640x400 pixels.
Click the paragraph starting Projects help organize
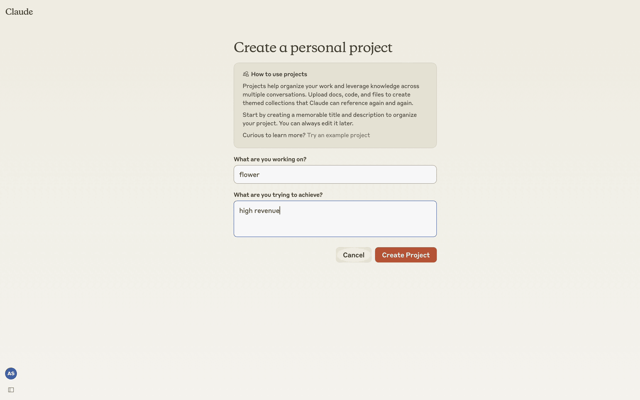[331, 94]
